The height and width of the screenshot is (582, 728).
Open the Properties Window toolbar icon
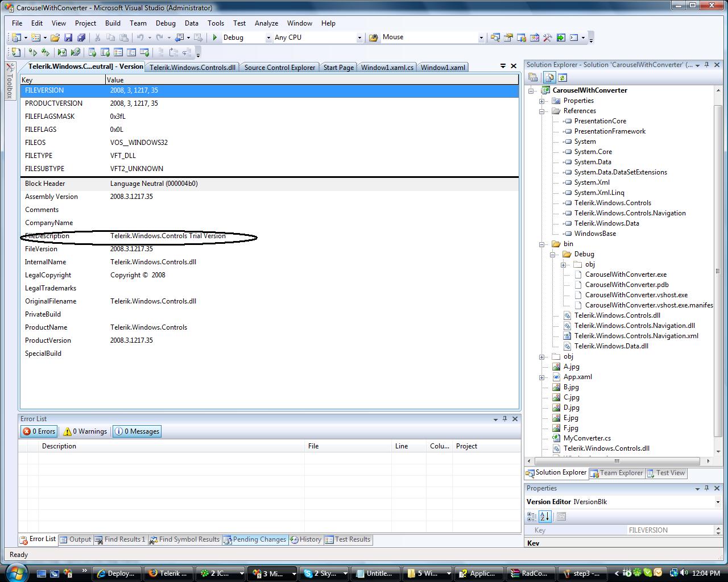(508, 38)
